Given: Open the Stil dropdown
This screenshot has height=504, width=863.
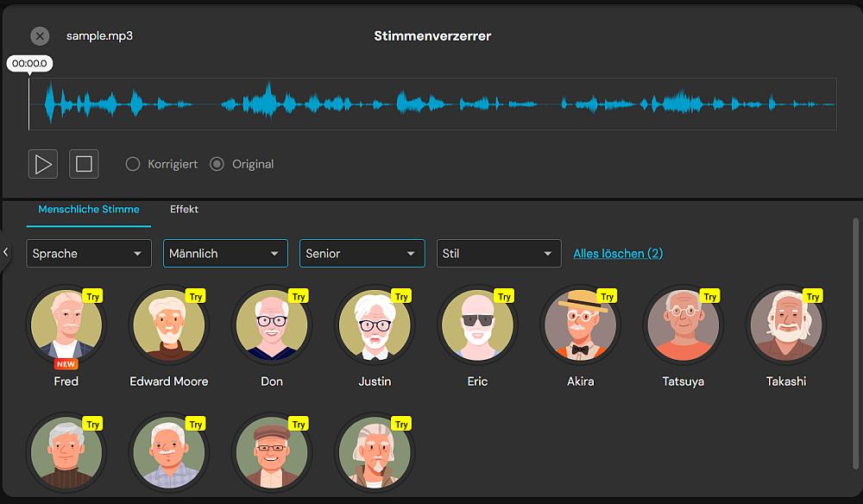Looking at the screenshot, I should pos(499,253).
